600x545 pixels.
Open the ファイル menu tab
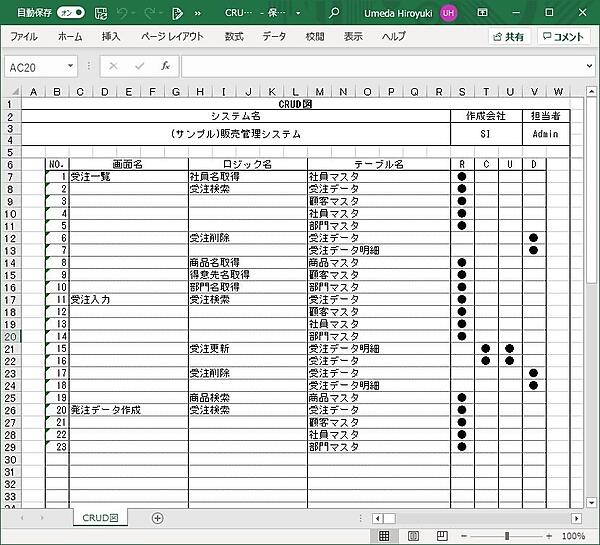24,37
